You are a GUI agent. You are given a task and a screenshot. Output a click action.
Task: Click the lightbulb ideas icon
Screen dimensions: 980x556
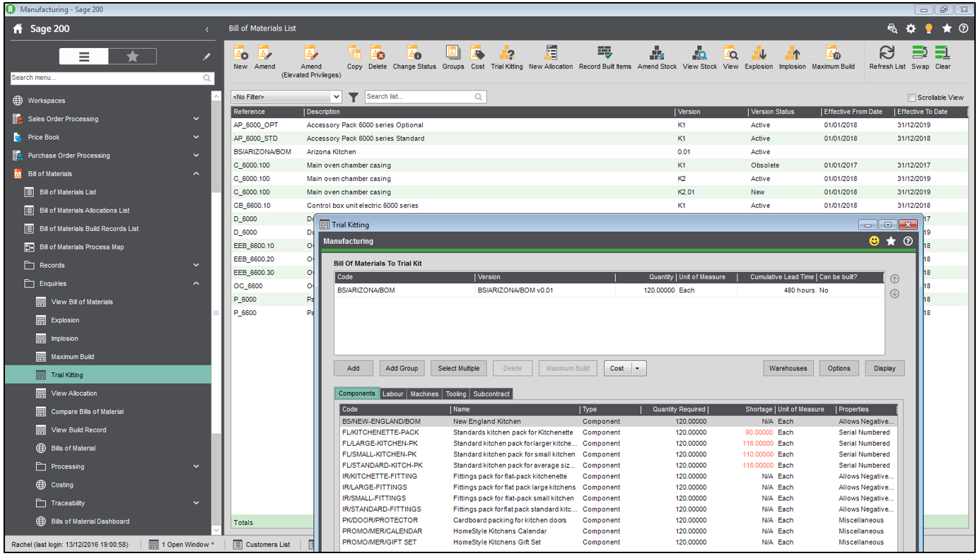[x=928, y=29]
